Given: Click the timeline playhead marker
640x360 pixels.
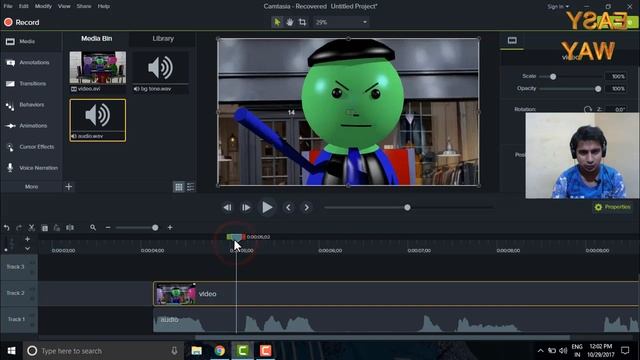Looking at the screenshot, I should pos(236,237).
